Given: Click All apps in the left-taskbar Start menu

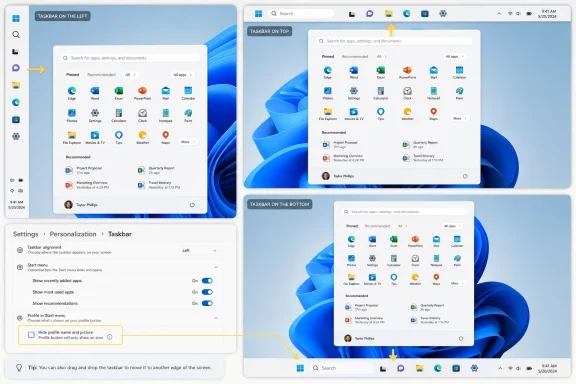Looking at the screenshot, I should (182, 75).
